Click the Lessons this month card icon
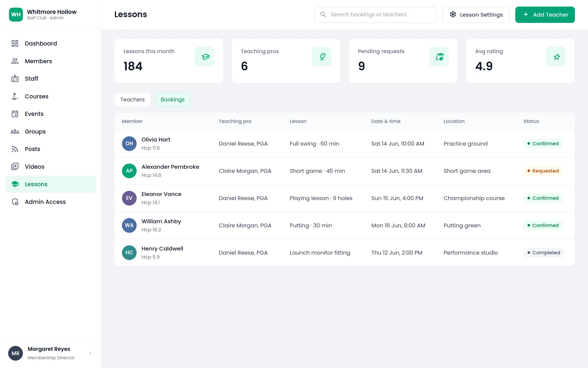Image resolution: width=588 pixels, height=368 pixels. pyautogui.click(x=204, y=57)
